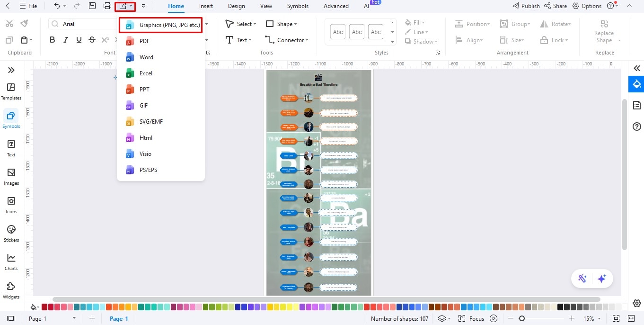This screenshot has height=325, width=644.
Task: Toggle Bold formatting
Action: tap(53, 40)
